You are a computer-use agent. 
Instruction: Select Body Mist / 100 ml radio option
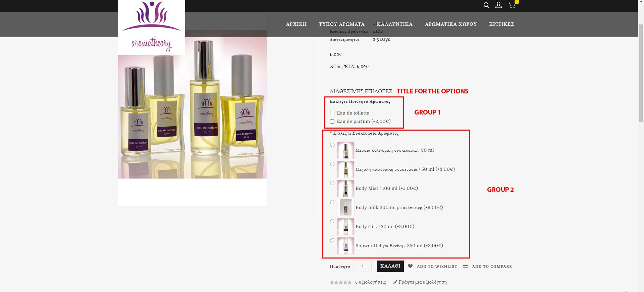332,183
